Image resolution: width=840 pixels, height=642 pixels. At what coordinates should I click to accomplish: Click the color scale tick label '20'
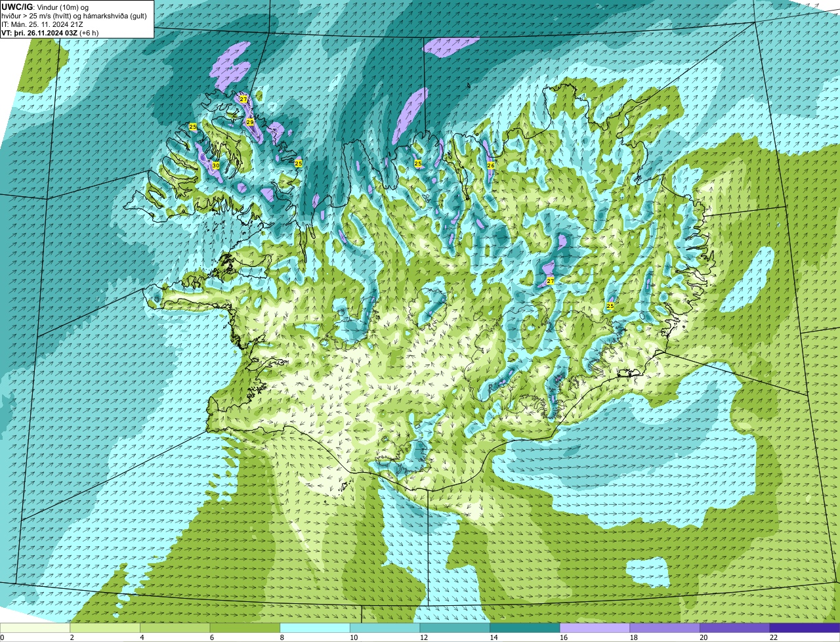pos(703,637)
